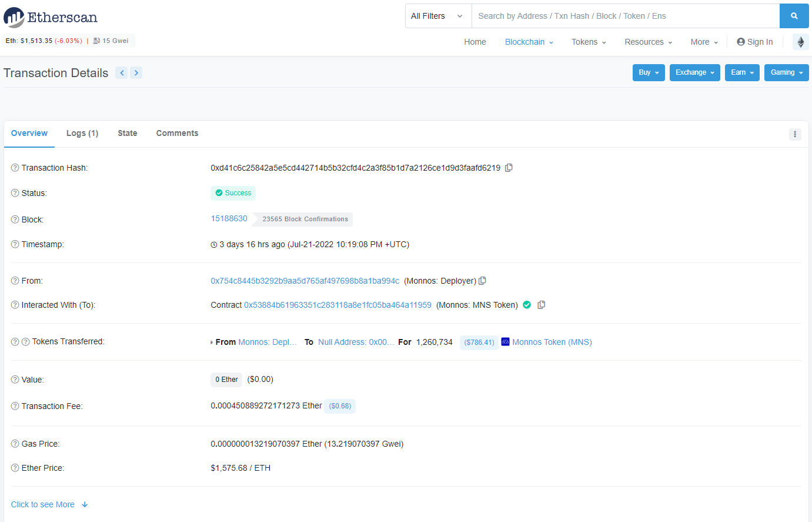Viewport: 812px width, 522px height.
Task: Click the transaction hash 0xd41c6c25... text
Action: [x=356, y=168]
